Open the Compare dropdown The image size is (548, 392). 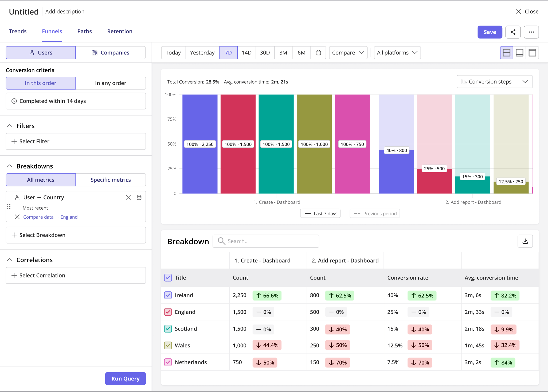click(x=348, y=53)
